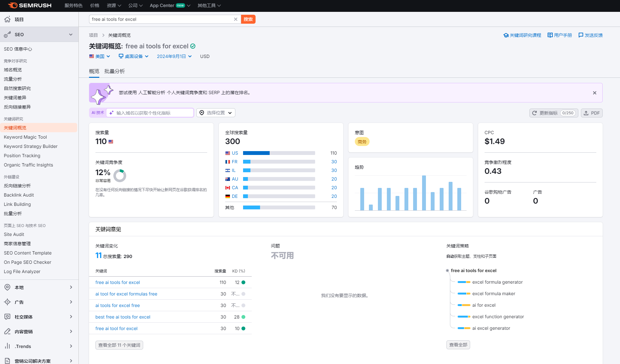Viewport: 620px width, 364px height.
Task: Click the Semrush logo
Action: tap(29, 5)
